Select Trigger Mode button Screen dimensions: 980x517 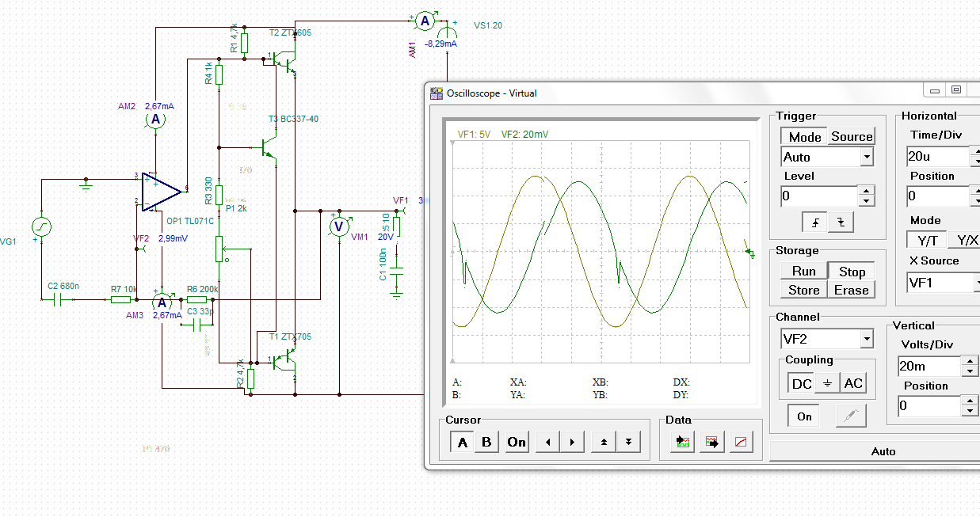click(x=805, y=136)
